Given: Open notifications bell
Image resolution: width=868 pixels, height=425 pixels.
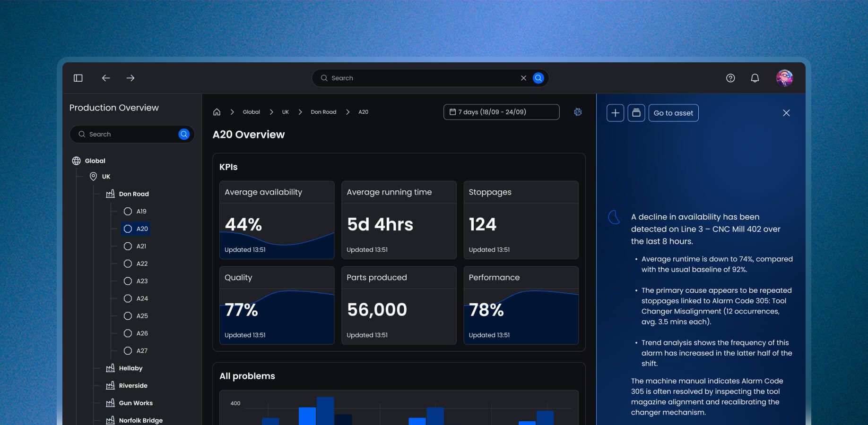Looking at the screenshot, I should tap(755, 78).
